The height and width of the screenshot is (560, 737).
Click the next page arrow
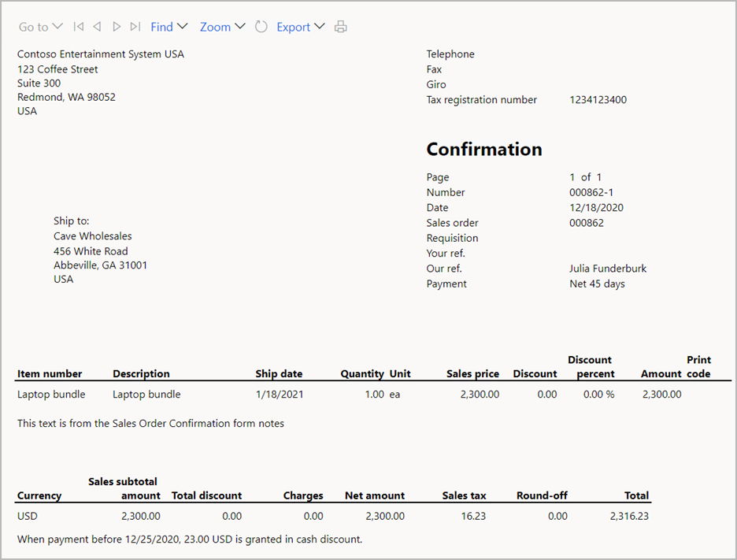click(117, 27)
